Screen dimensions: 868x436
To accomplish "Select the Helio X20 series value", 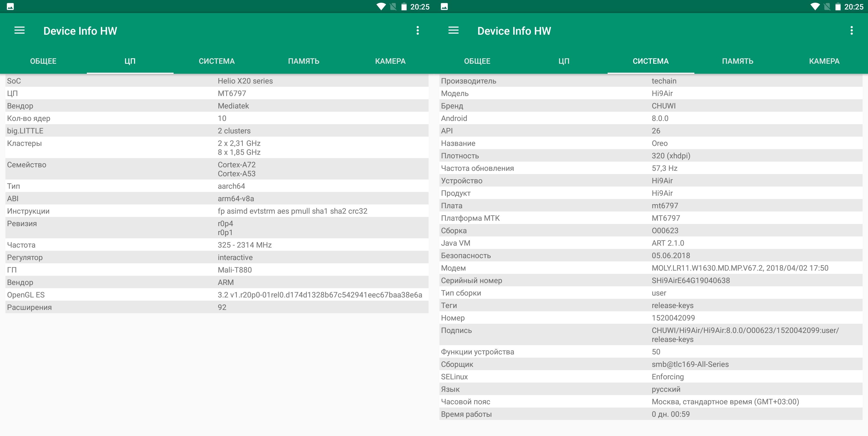I will click(x=245, y=81).
